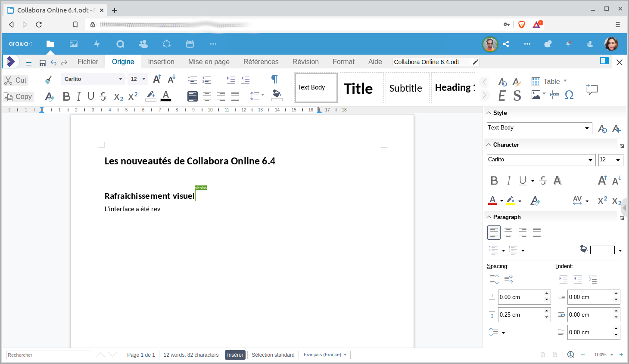The width and height of the screenshot is (629, 364).
Task: Open the ribbon font size dropdown
Action: pyautogui.click(x=144, y=79)
